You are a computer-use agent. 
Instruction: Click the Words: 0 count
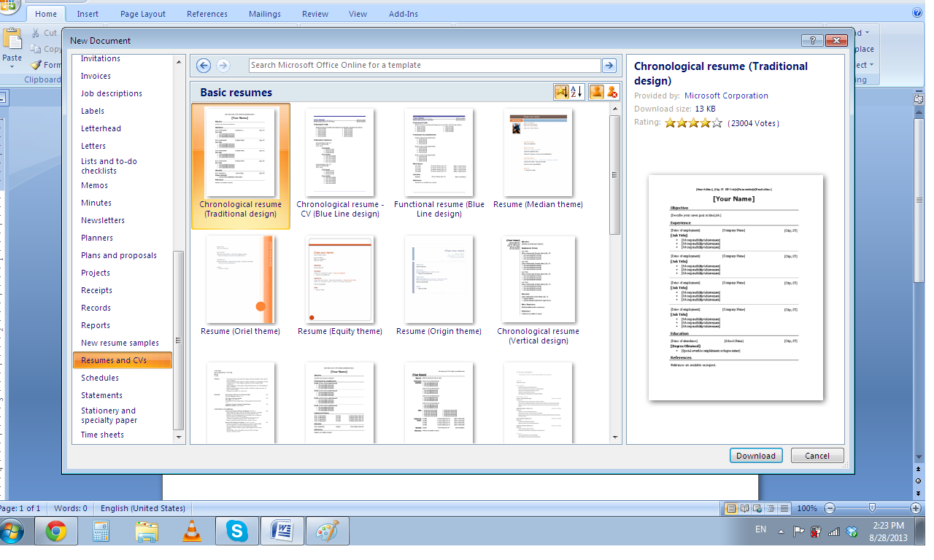70,508
